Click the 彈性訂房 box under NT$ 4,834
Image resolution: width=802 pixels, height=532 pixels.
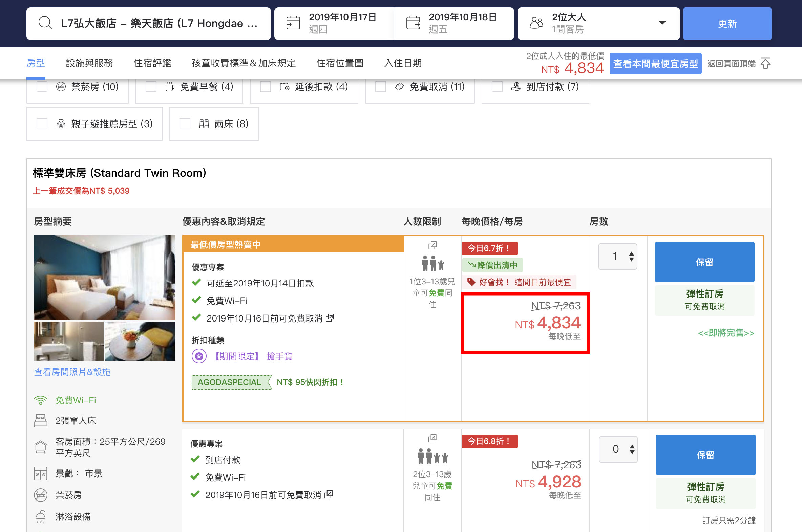704,300
